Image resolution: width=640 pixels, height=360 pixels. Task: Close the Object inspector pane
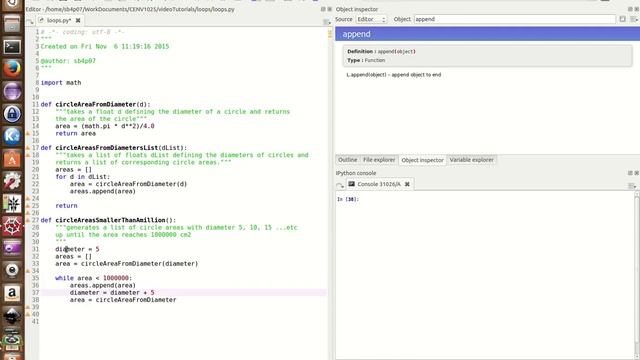pos(636,9)
